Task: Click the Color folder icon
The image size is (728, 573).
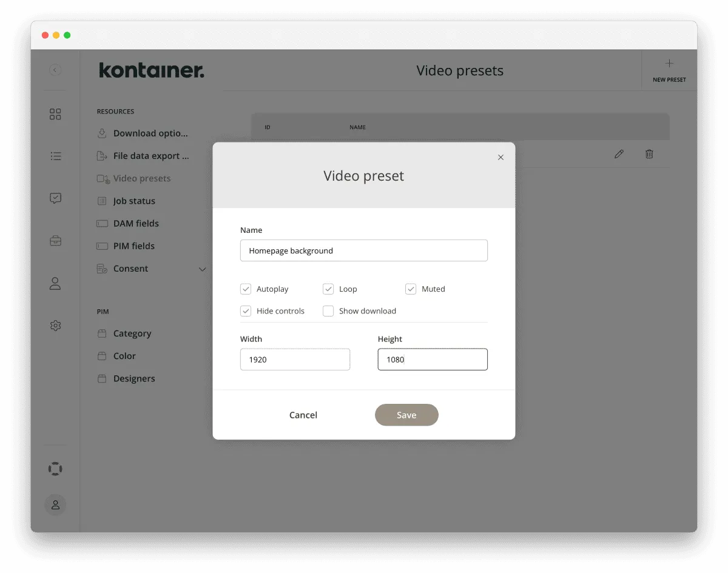Action: tap(102, 356)
